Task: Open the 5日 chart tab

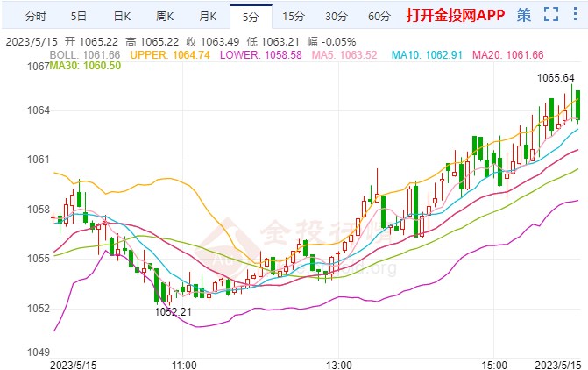Action: [x=79, y=17]
